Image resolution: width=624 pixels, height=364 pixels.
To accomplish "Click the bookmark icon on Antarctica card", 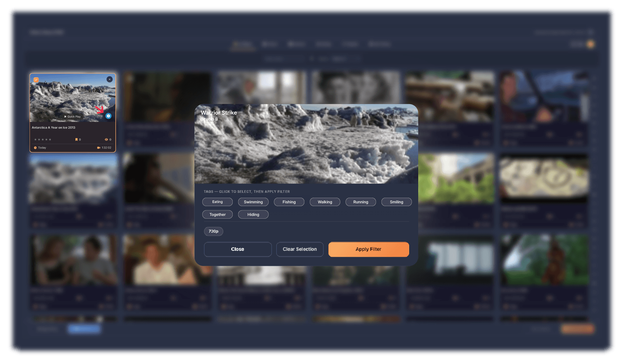I will 76,140.
